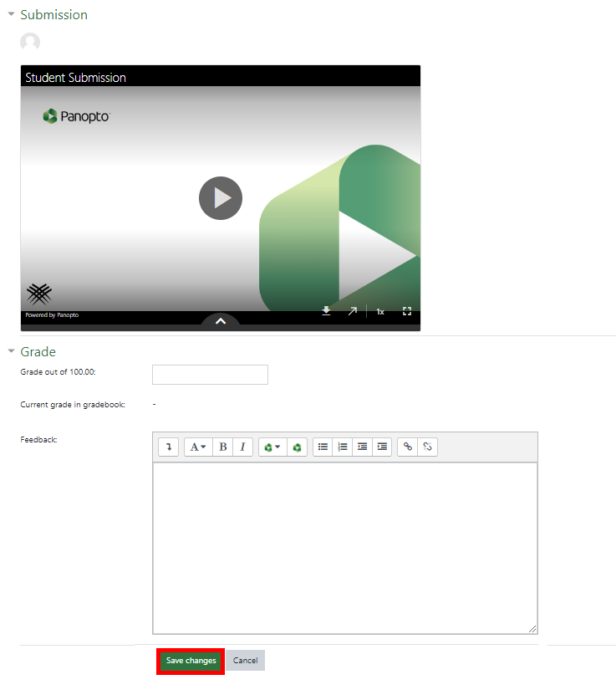Insert a link in feedback
Image resolution: width=616 pixels, height=695 pixels.
(x=407, y=447)
